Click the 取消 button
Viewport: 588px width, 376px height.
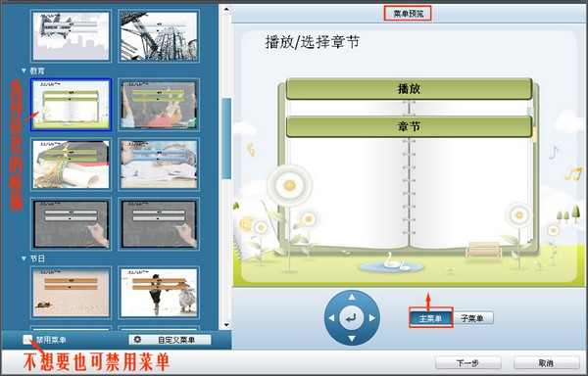pos(546,362)
